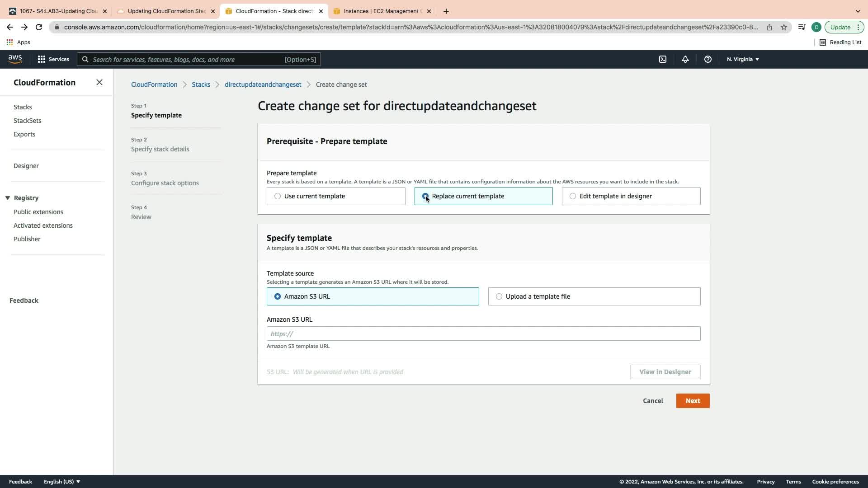Click Cancel to abort change set
Screen dimensions: 868x488
[x=652, y=401]
